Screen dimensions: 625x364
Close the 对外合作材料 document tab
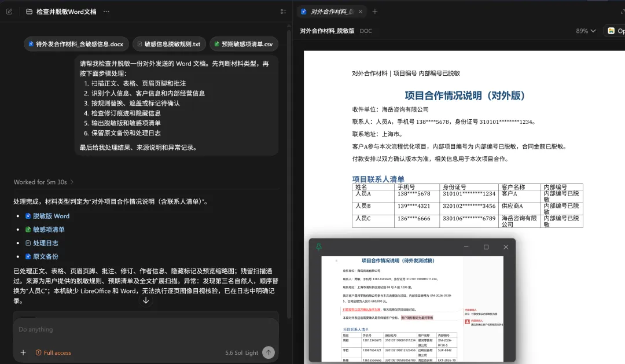click(x=361, y=12)
